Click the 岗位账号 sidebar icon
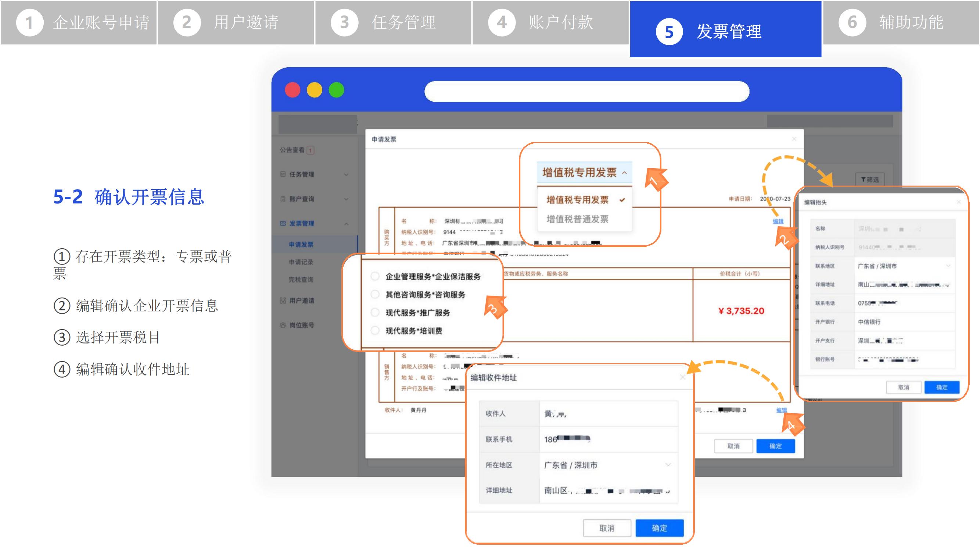Image resolution: width=980 pixels, height=551 pixels. [283, 325]
